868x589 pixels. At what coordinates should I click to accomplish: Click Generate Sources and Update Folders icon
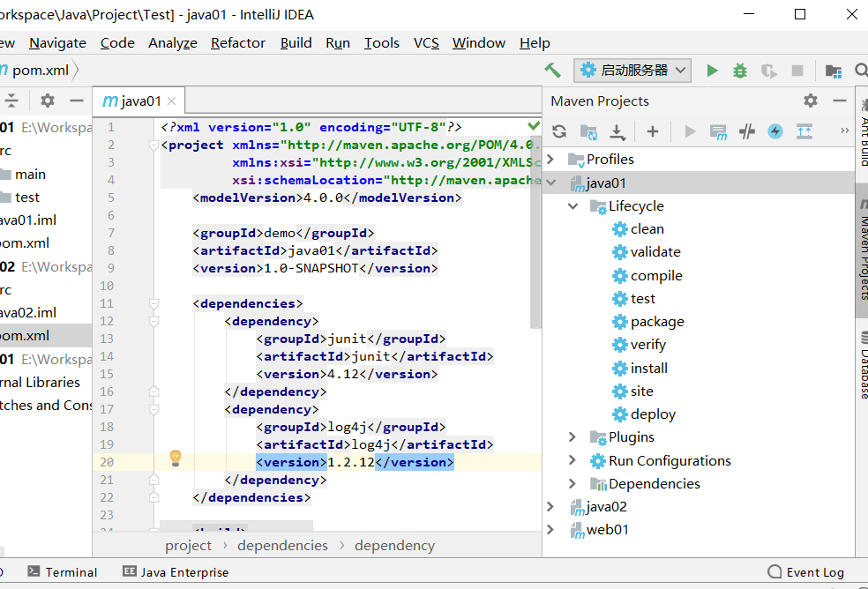(587, 131)
